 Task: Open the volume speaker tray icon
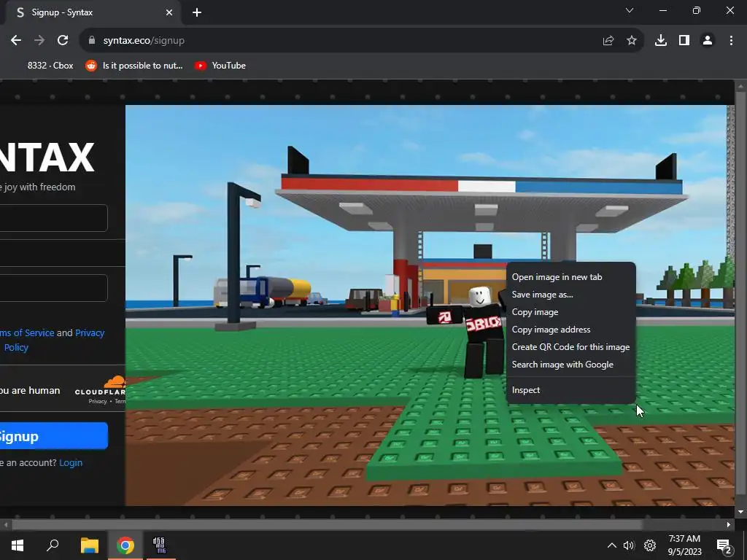(630, 545)
